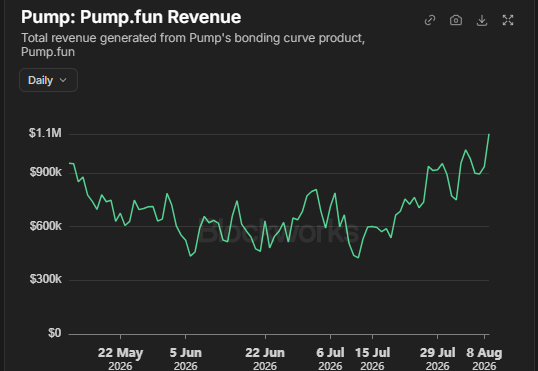This screenshot has width=538, height=371.
Task: Click the revenue line's final peak at $1.1M
Action: coord(489,135)
